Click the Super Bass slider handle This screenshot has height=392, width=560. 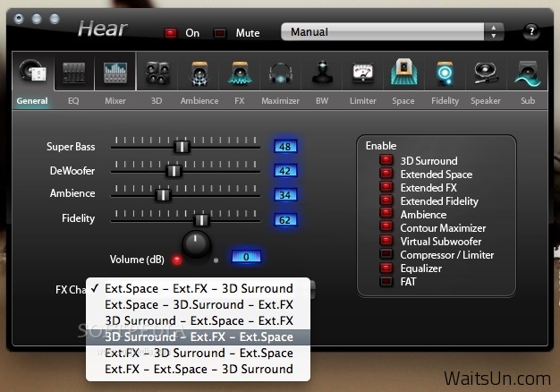point(182,147)
